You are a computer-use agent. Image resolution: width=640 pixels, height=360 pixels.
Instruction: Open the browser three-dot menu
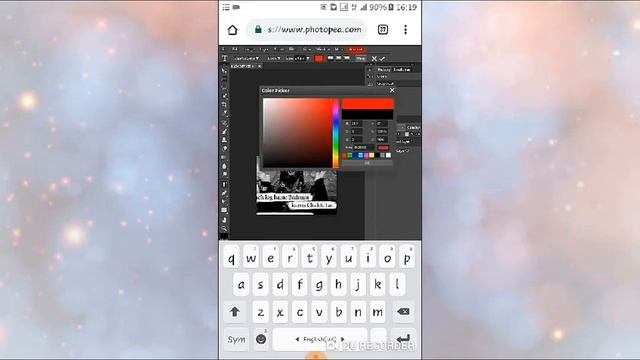pyautogui.click(x=405, y=29)
